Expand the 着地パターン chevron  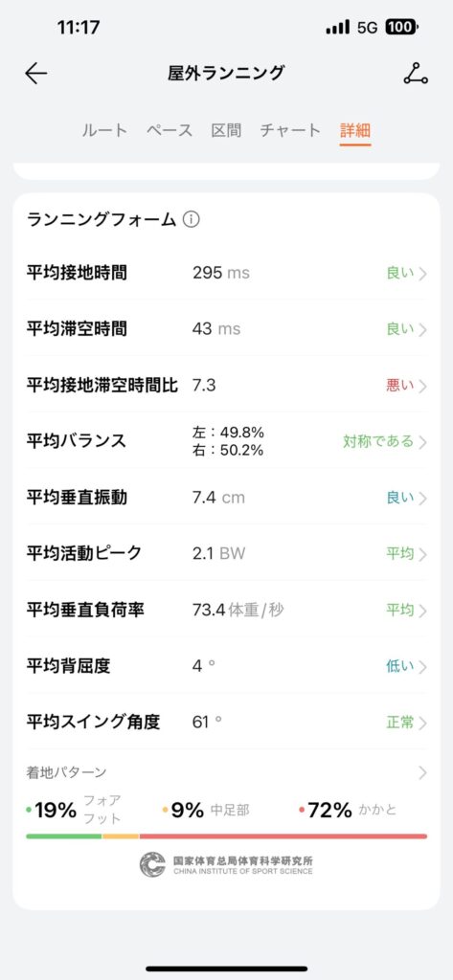(x=423, y=773)
